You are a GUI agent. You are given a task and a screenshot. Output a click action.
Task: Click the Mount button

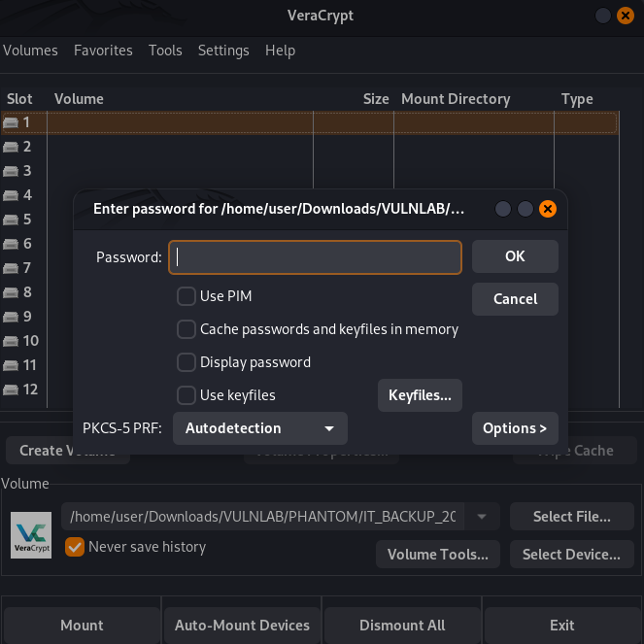[x=82, y=626]
